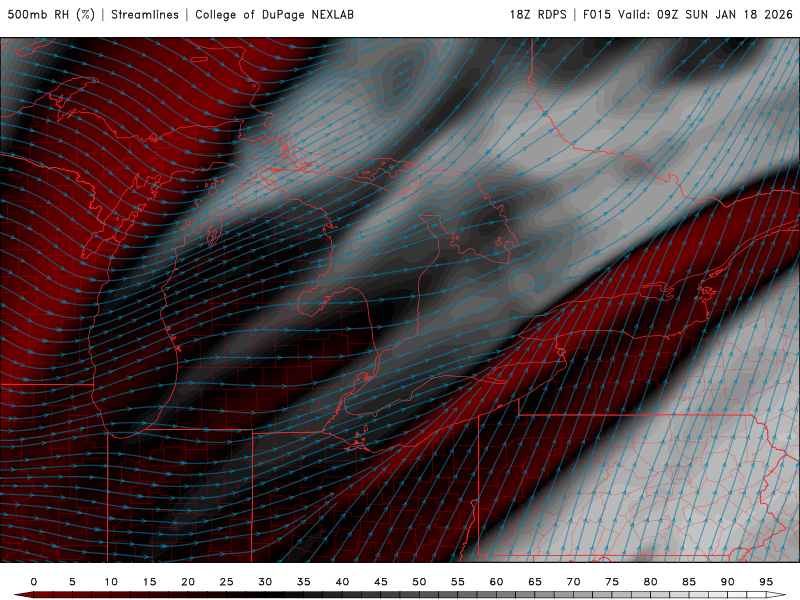The height and width of the screenshot is (600, 800).
Task: Click the '70' color scale label
Action: 573,582
